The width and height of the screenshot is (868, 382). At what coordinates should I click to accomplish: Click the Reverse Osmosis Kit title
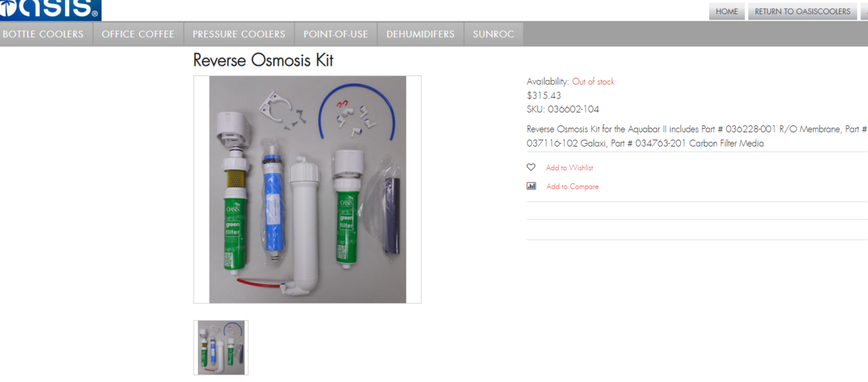pos(263,60)
